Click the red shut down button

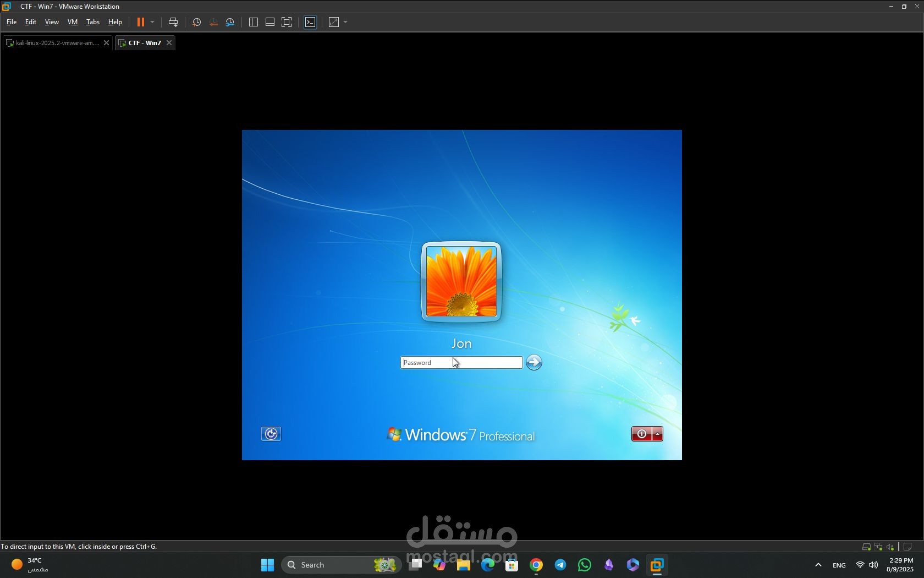641,434
